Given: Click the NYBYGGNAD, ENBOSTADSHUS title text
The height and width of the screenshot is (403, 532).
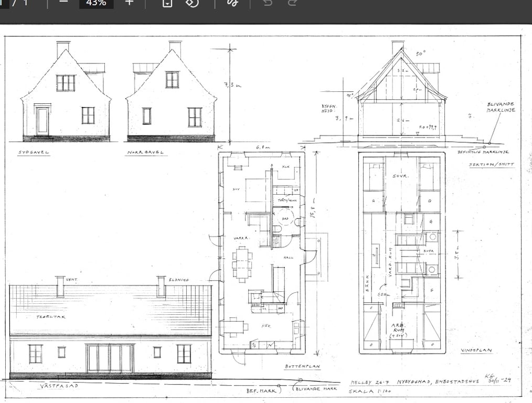Looking at the screenshot, I should 438,381.
